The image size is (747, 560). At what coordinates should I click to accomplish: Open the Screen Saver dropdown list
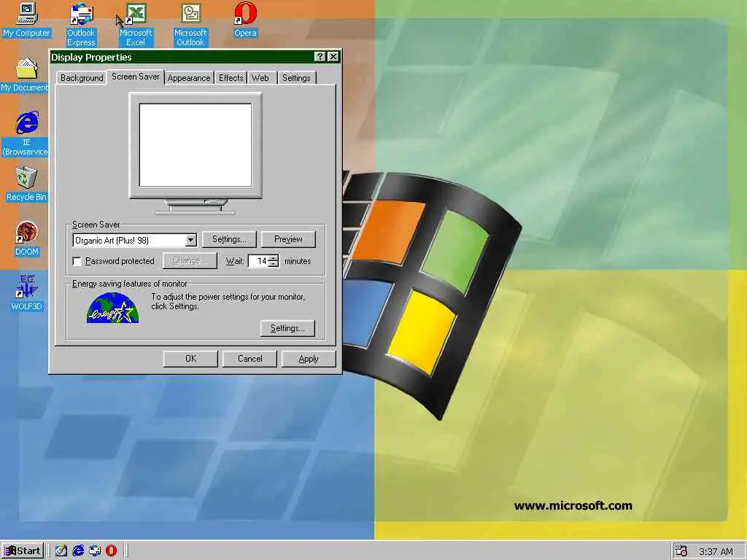pyautogui.click(x=190, y=241)
